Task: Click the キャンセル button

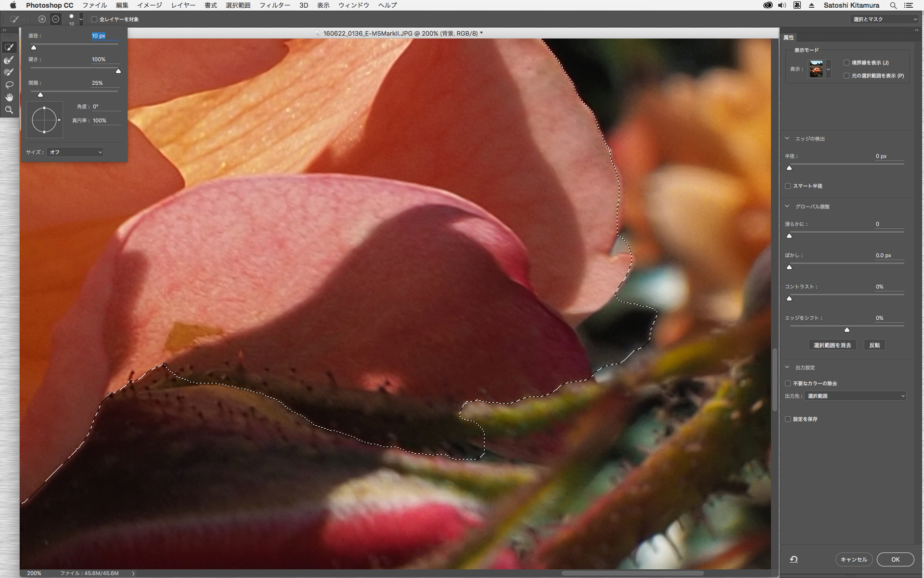Action: (854, 559)
